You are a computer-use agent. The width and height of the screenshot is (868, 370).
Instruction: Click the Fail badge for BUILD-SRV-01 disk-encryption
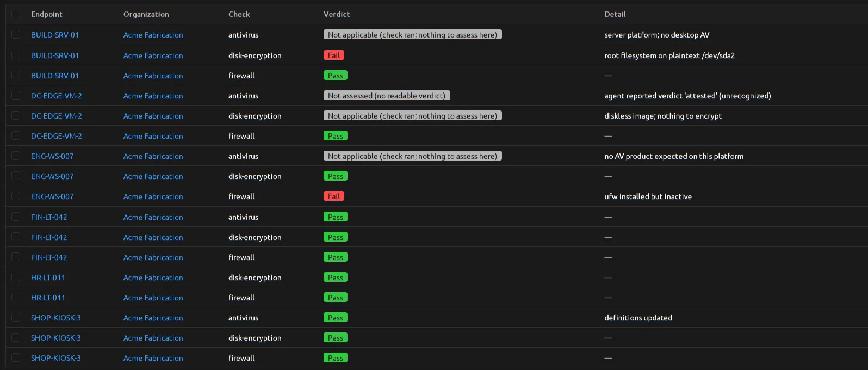pyautogui.click(x=334, y=55)
